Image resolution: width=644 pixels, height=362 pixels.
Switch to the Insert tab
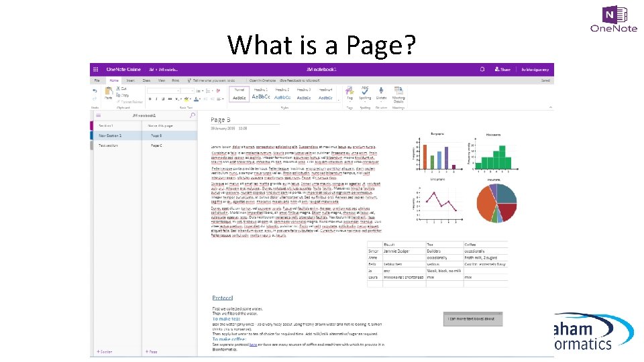(x=131, y=80)
